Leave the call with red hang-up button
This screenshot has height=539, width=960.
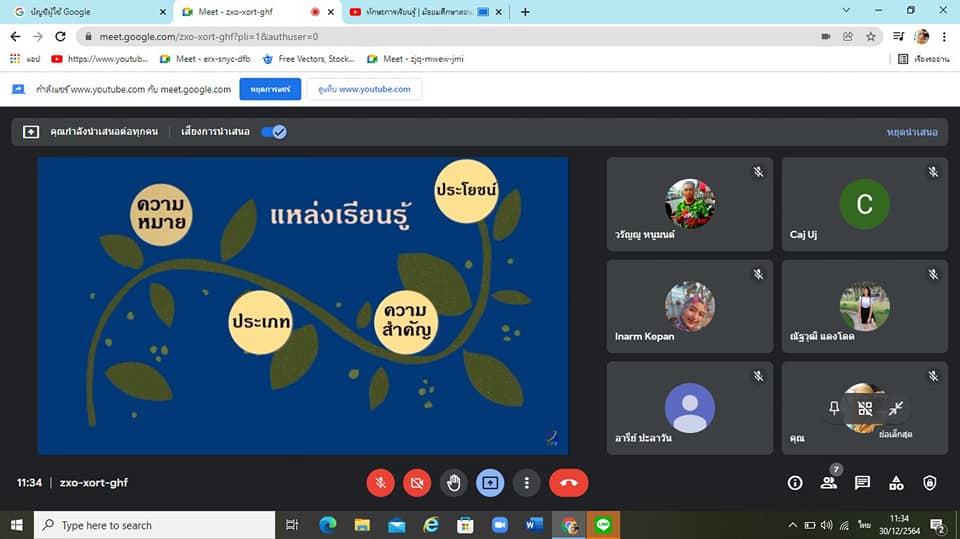coord(568,483)
